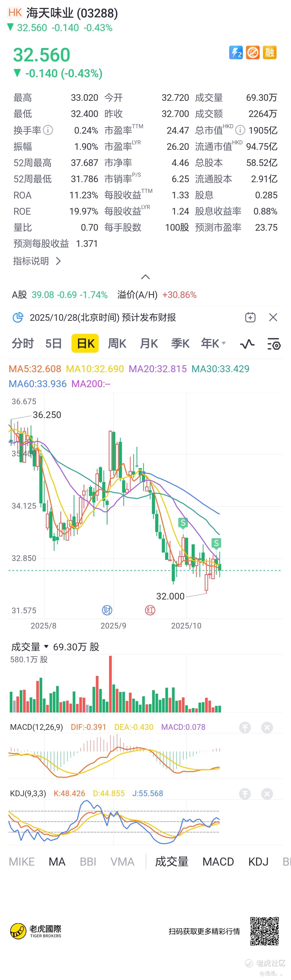The image size is (291, 980).
Task: Tap the blue lightning level-2 quote icon
Action: (236, 53)
